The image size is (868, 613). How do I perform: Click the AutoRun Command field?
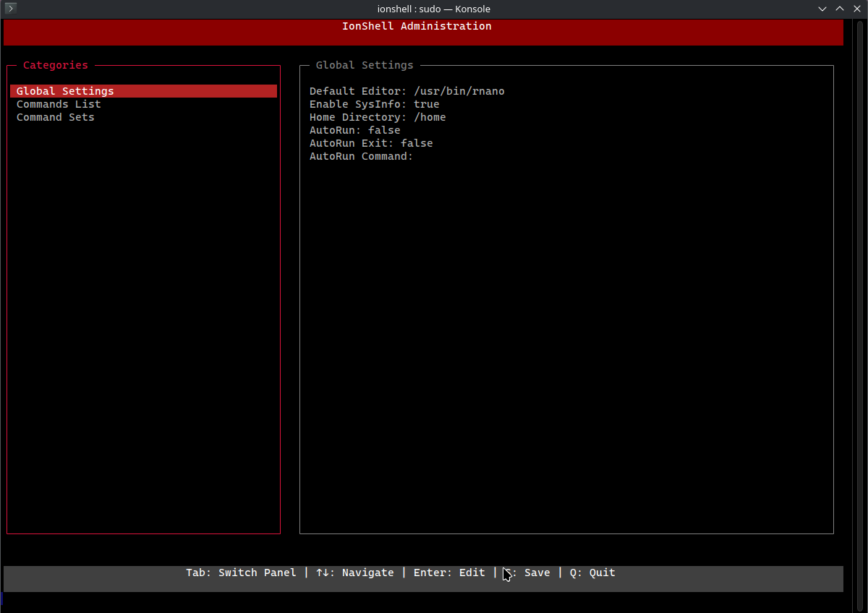click(x=361, y=156)
